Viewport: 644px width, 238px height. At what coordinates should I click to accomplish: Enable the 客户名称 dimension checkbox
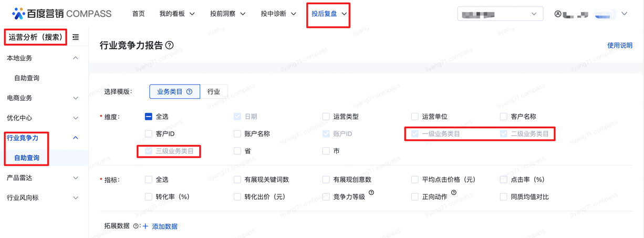coord(504,117)
